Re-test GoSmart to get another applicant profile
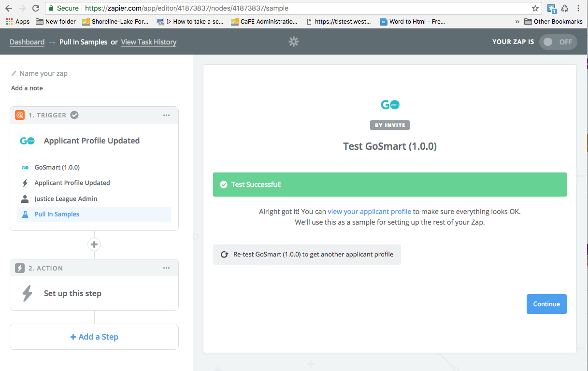This screenshot has height=371, width=588. point(307,254)
